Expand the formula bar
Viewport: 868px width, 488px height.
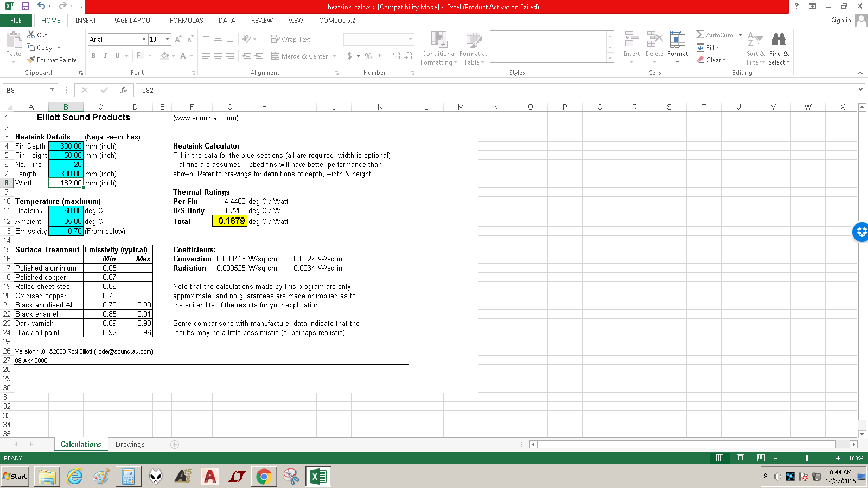pos(860,90)
